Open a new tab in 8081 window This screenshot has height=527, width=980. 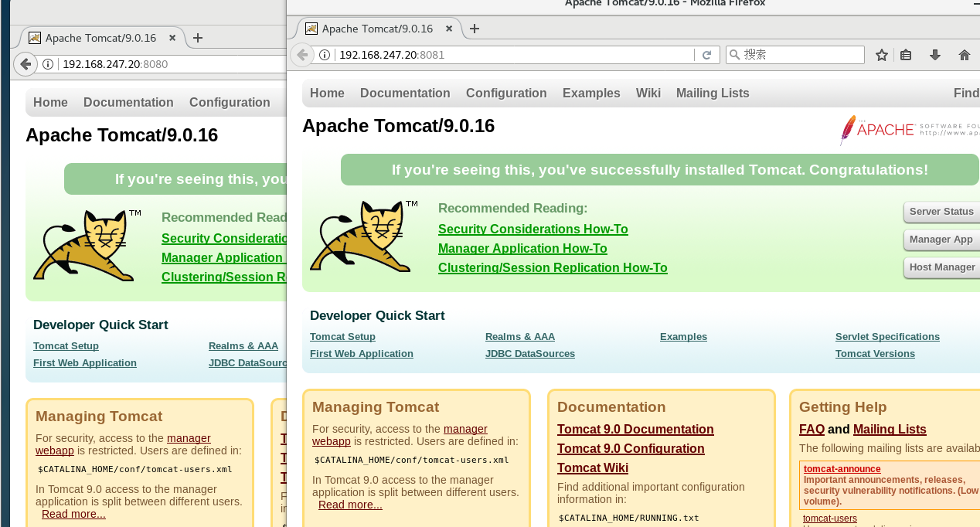coord(475,29)
